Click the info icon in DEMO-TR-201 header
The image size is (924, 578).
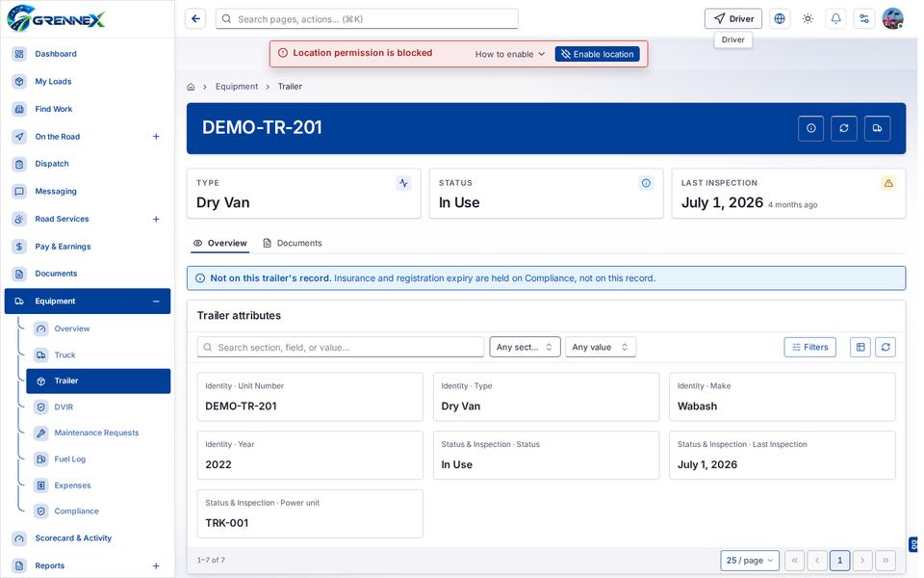point(810,128)
